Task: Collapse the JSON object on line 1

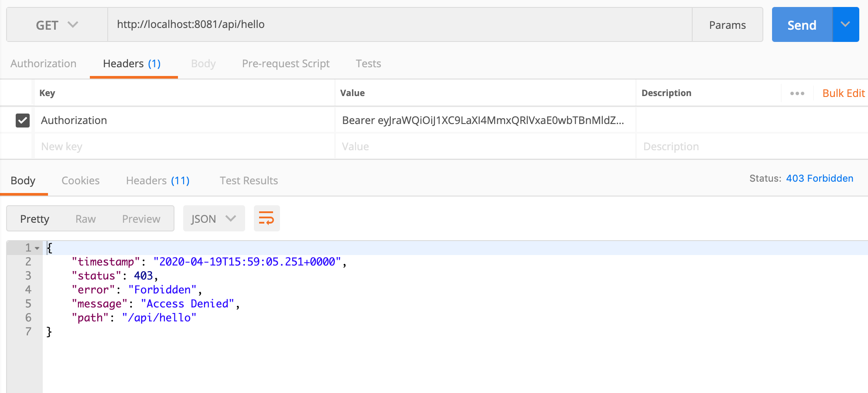Action: click(x=37, y=248)
